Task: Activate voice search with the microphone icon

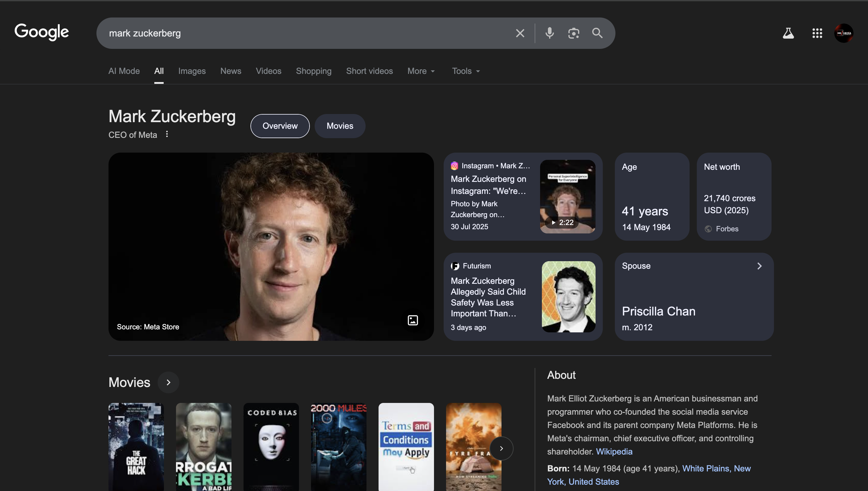Action: [x=549, y=33]
